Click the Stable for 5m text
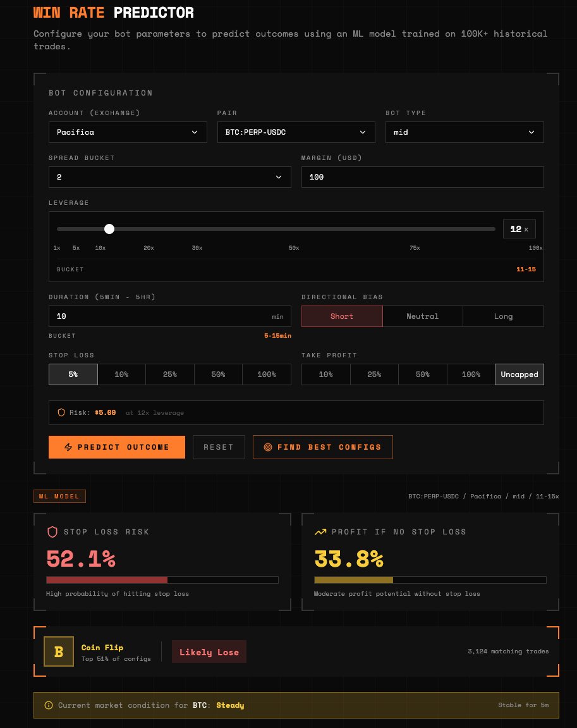Image resolution: width=577 pixels, height=728 pixels. (523, 705)
